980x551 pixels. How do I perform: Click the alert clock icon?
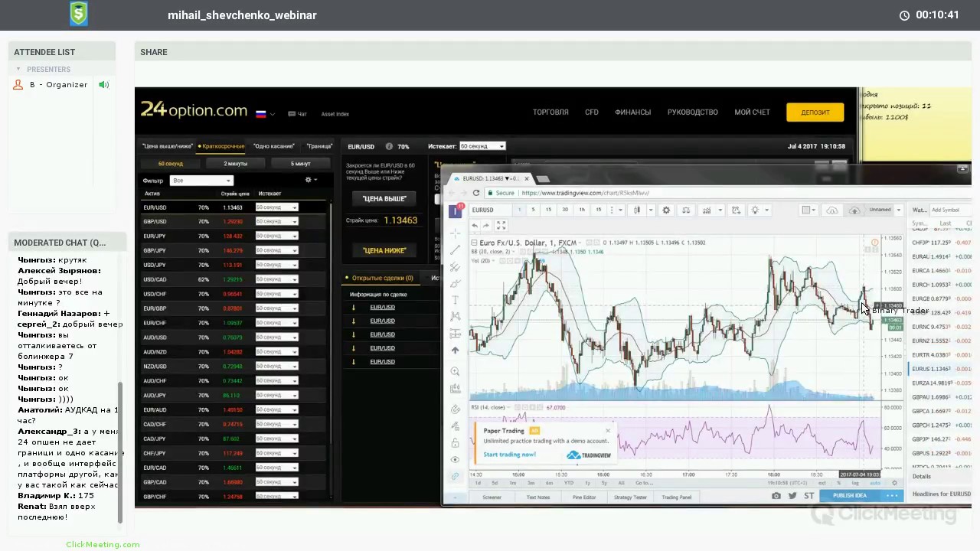click(x=736, y=210)
